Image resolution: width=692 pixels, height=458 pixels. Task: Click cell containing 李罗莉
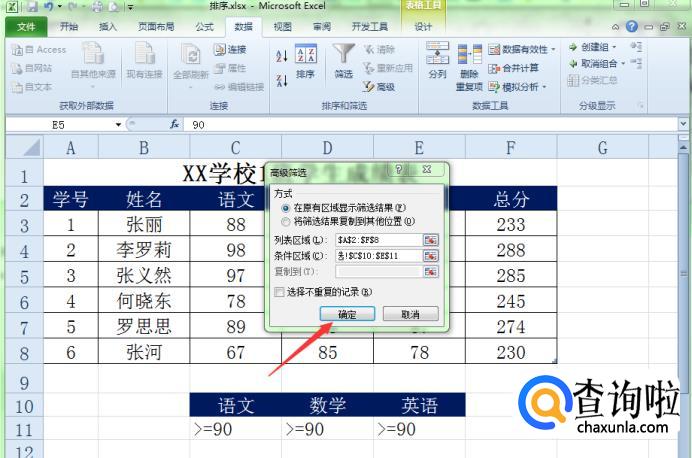click(x=144, y=249)
